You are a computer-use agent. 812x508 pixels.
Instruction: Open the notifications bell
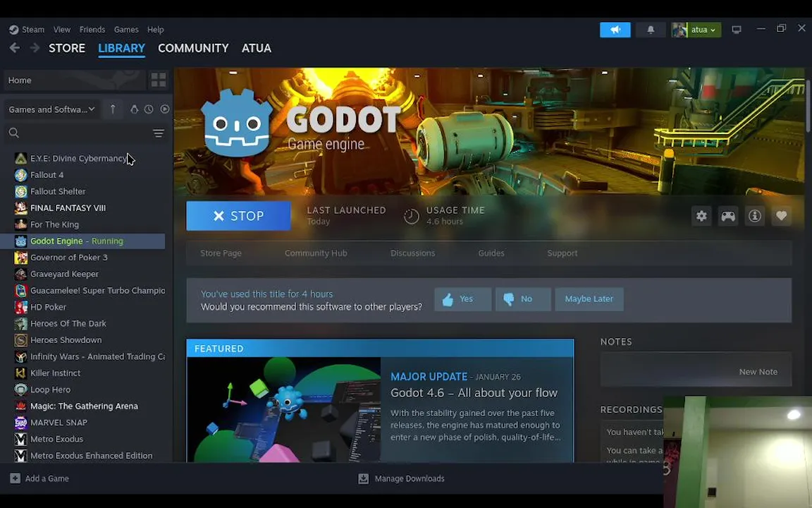click(x=651, y=30)
